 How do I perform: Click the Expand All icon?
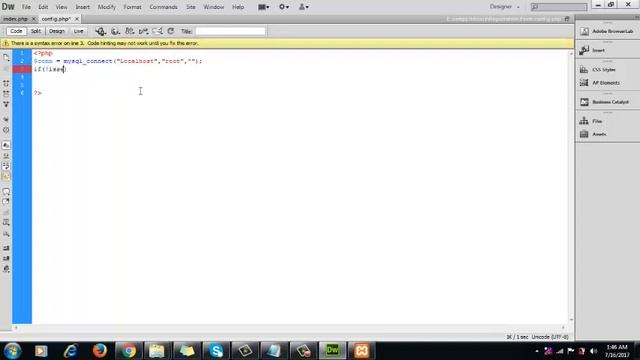[6, 104]
